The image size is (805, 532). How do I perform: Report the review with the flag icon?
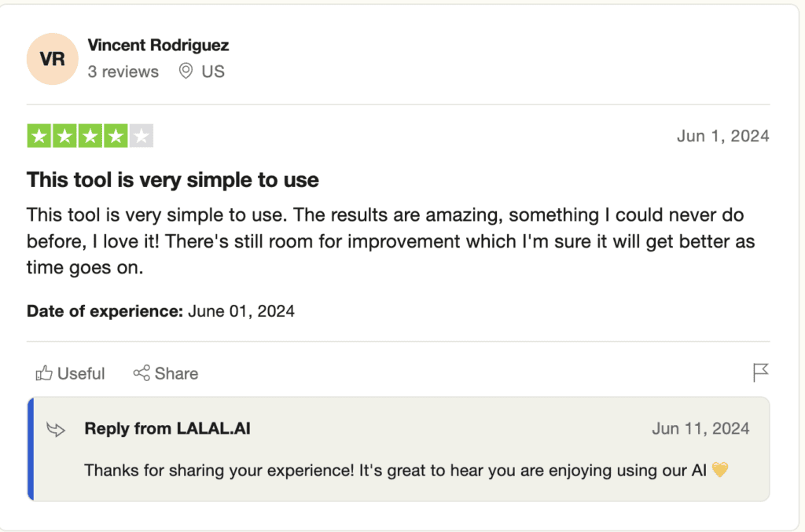click(x=760, y=372)
